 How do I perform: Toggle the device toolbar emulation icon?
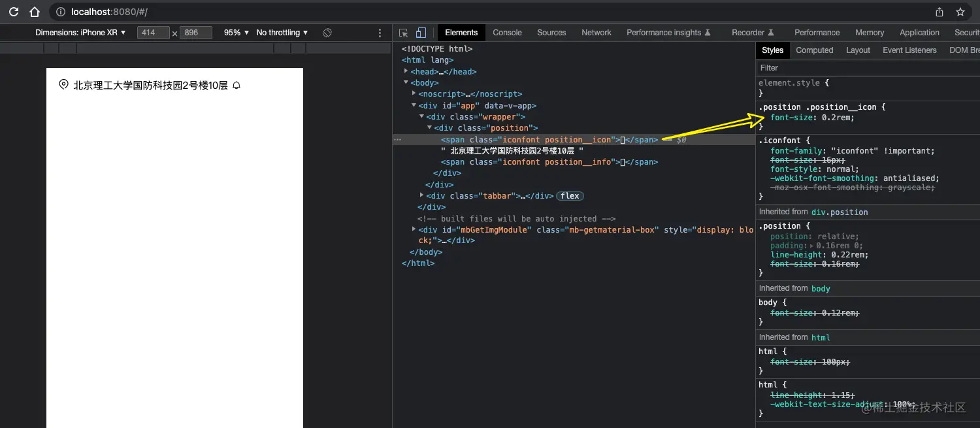click(421, 33)
